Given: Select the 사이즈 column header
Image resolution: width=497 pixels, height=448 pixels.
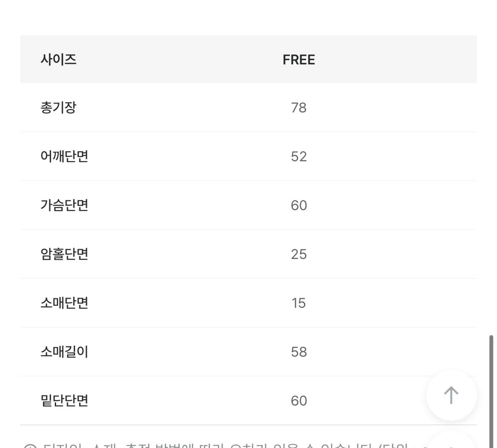Looking at the screenshot, I should (x=59, y=59).
